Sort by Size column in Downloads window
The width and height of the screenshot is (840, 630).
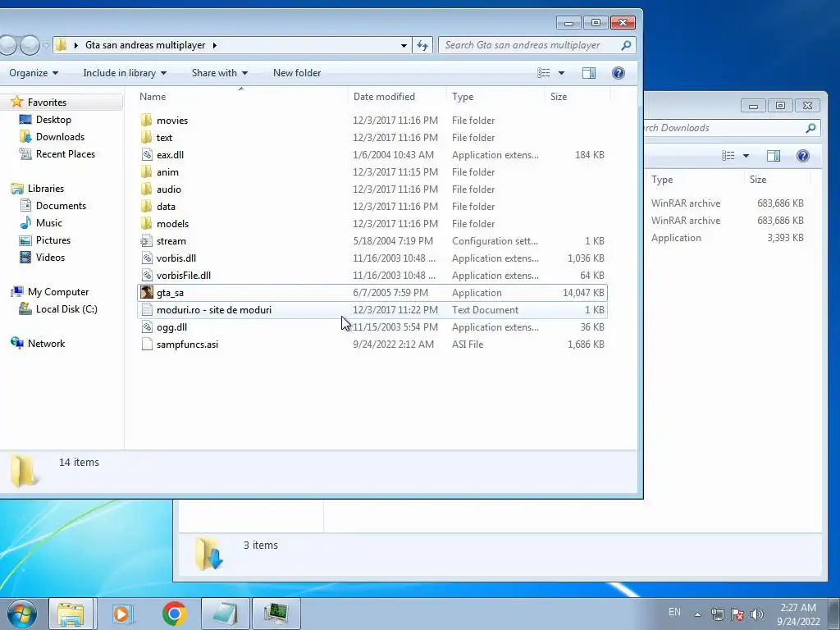point(757,180)
